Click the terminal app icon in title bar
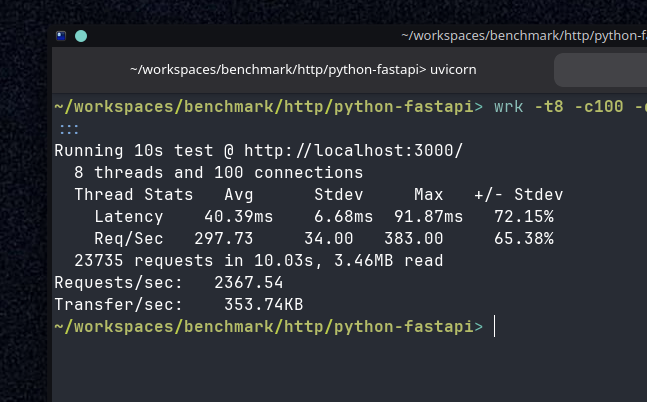Image resolution: width=647 pixels, height=402 pixels. click(x=61, y=36)
